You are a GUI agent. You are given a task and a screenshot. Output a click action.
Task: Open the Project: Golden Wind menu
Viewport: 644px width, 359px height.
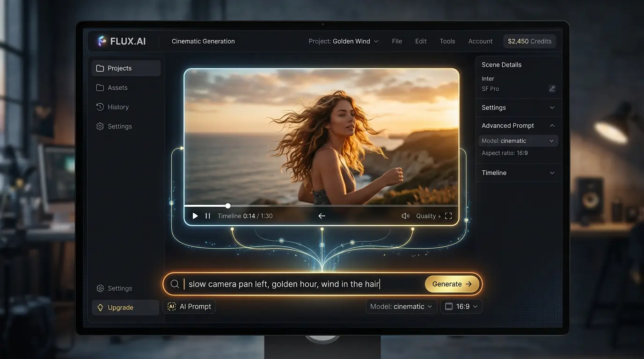pyautogui.click(x=344, y=41)
